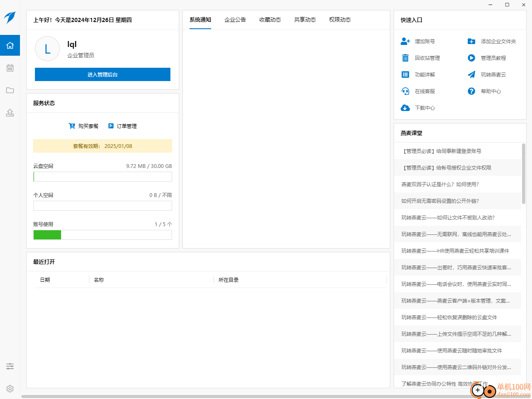Switch to 共享动态 tab

305,20
